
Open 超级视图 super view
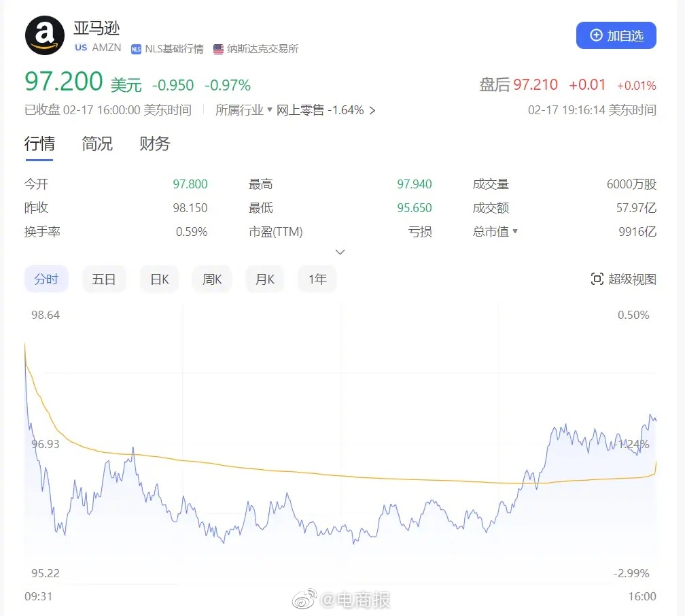[x=623, y=279]
